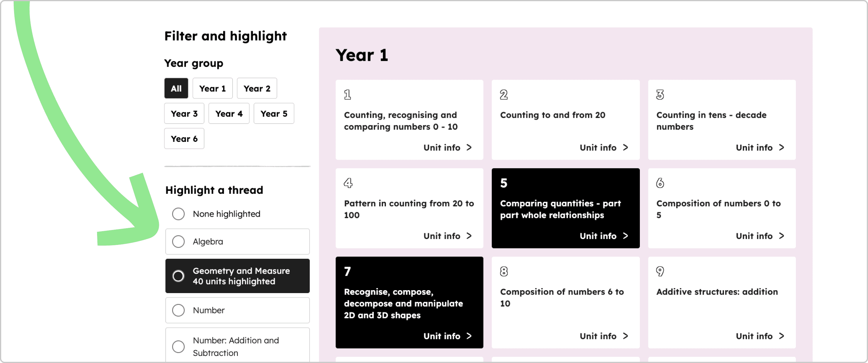Filter units by Year 6

(184, 139)
